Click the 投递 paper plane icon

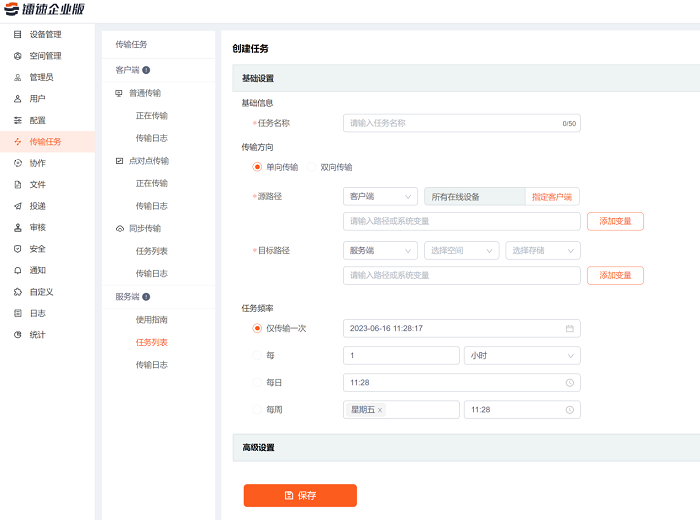tap(17, 206)
